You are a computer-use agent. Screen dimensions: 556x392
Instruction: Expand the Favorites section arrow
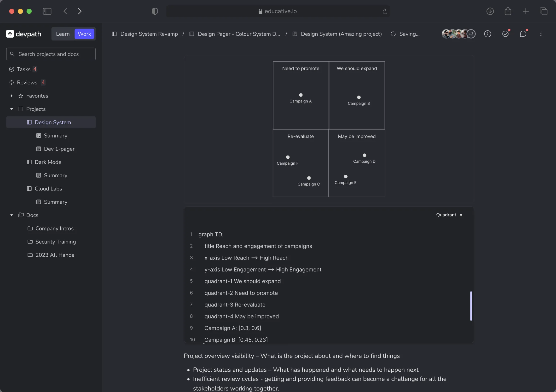tap(11, 96)
